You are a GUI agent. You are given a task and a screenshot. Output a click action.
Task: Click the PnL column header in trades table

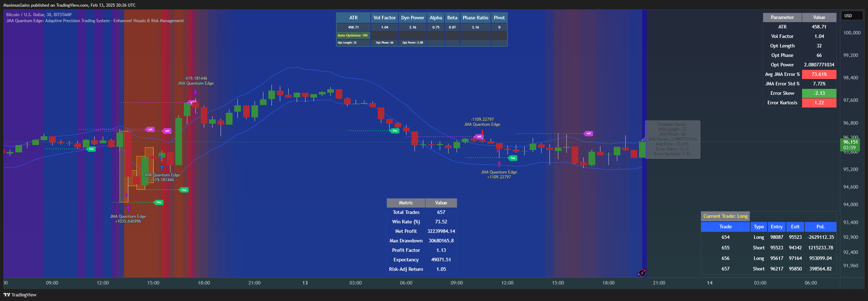[x=821, y=227]
